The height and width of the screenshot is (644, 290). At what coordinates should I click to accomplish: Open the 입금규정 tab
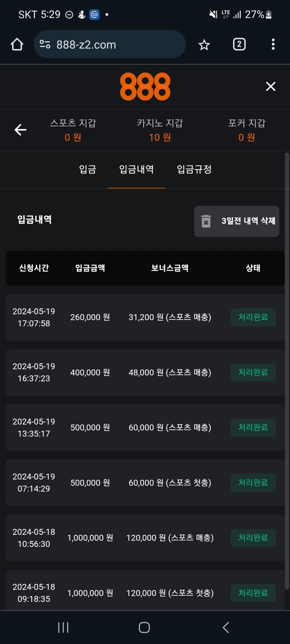(x=194, y=169)
